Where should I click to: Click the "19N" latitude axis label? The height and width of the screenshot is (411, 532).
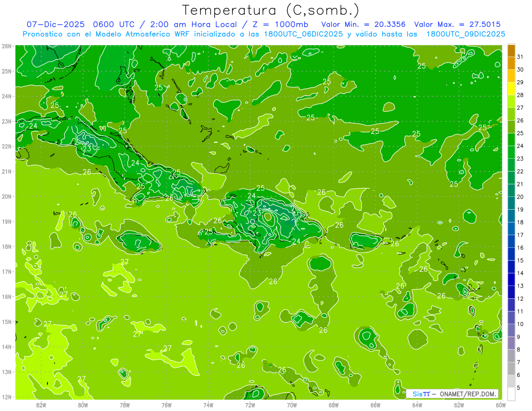tap(7, 222)
